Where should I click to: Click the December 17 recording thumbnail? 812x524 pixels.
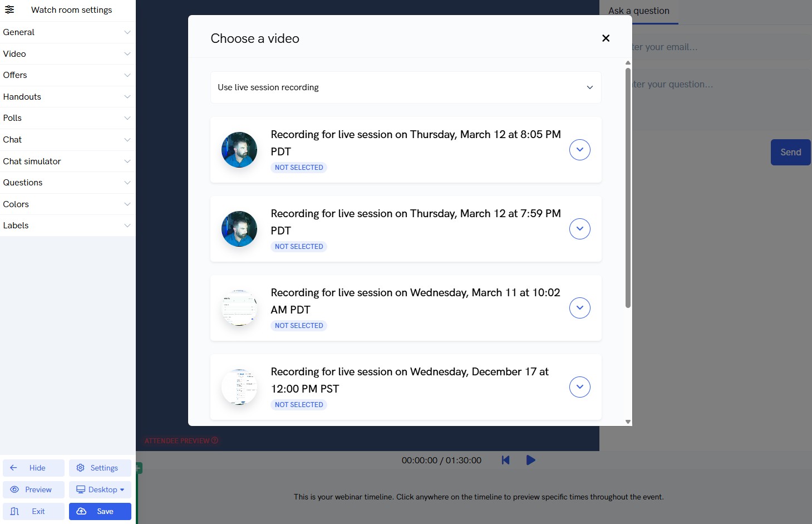point(239,386)
